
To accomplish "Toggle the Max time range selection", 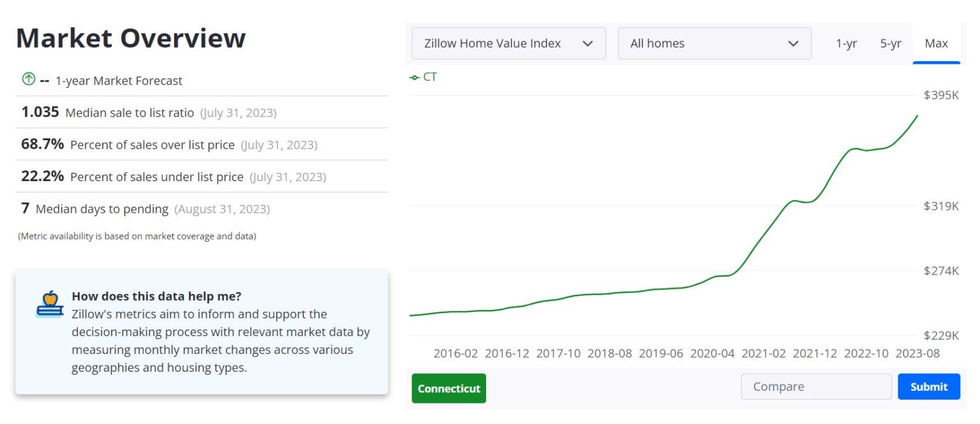I will pos(936,43).
